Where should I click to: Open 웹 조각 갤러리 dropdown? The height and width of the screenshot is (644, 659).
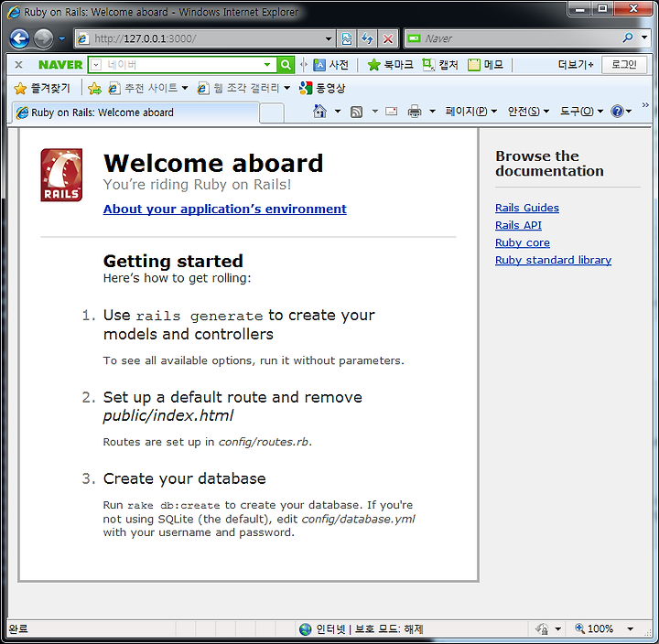coord(243,88)
